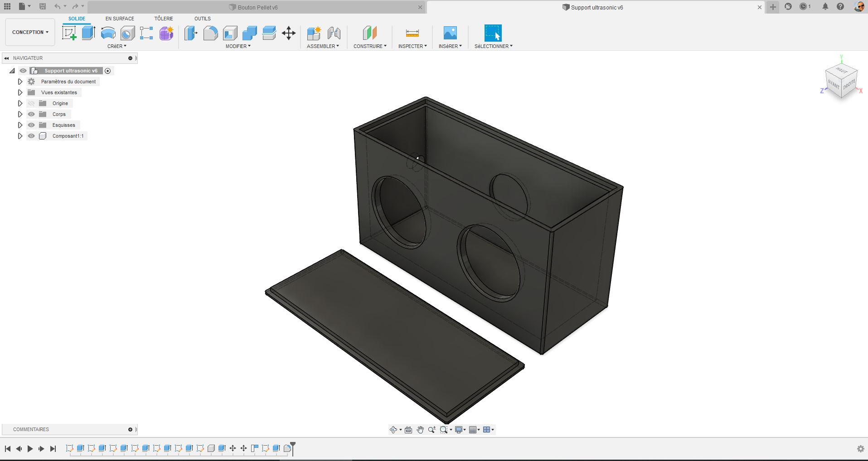
Task: Hide Composant1:1 via eye icon
Action: pos(31,136)
